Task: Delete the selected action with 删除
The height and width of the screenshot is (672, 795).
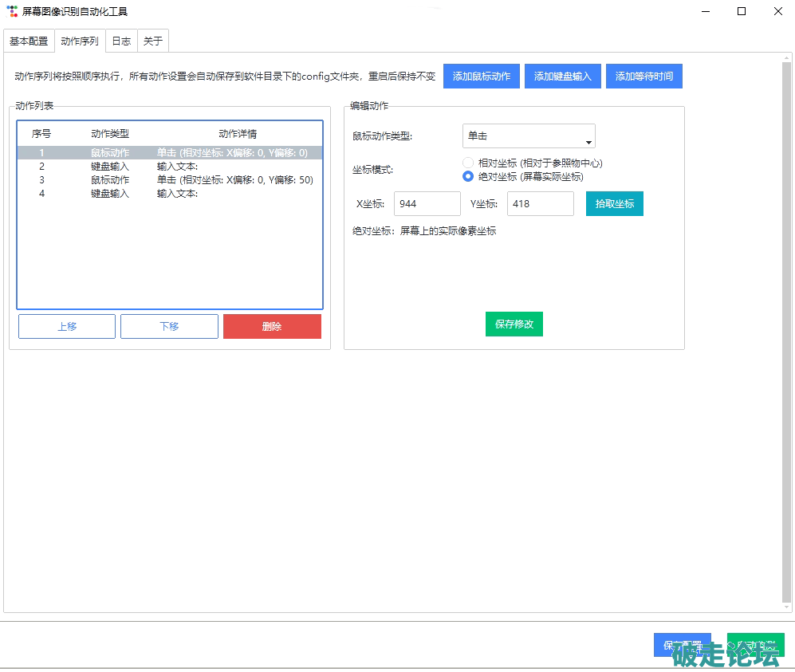Action: tap(272, 326)
